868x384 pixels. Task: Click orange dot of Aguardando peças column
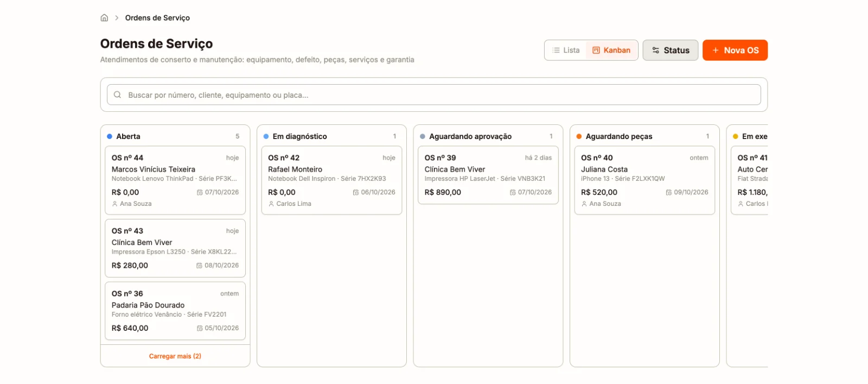pos(579,136)
